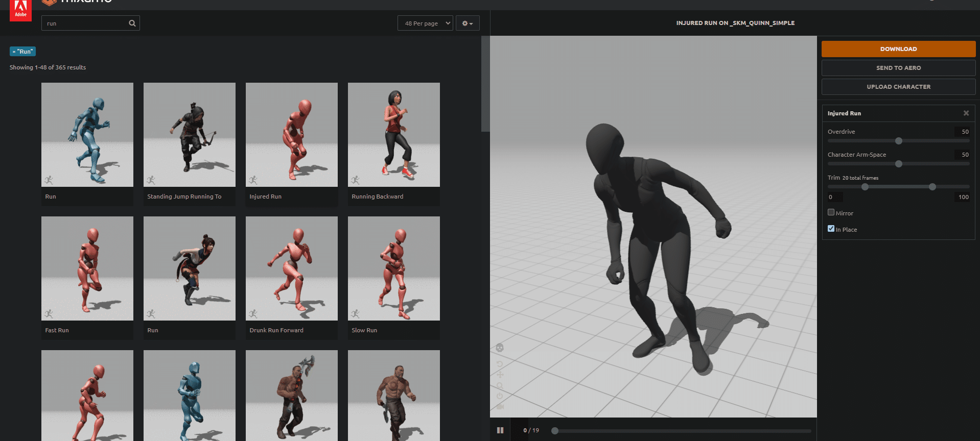This screenshot has height=441, width=980.
Task: Click "Showing 1-48 of 365 results" text
Action: (x=48, y=67)
